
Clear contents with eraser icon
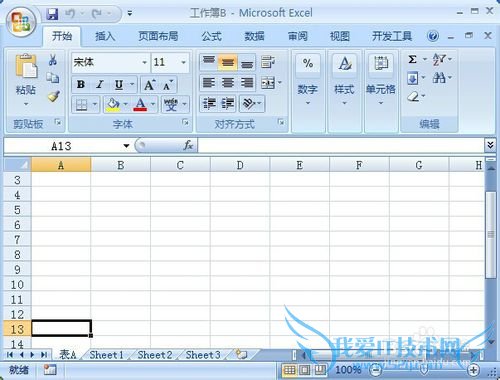[x=413, y=97]
